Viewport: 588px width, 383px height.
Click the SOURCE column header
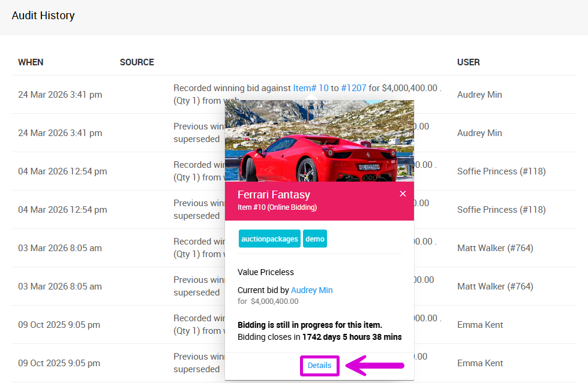[137, 62]
